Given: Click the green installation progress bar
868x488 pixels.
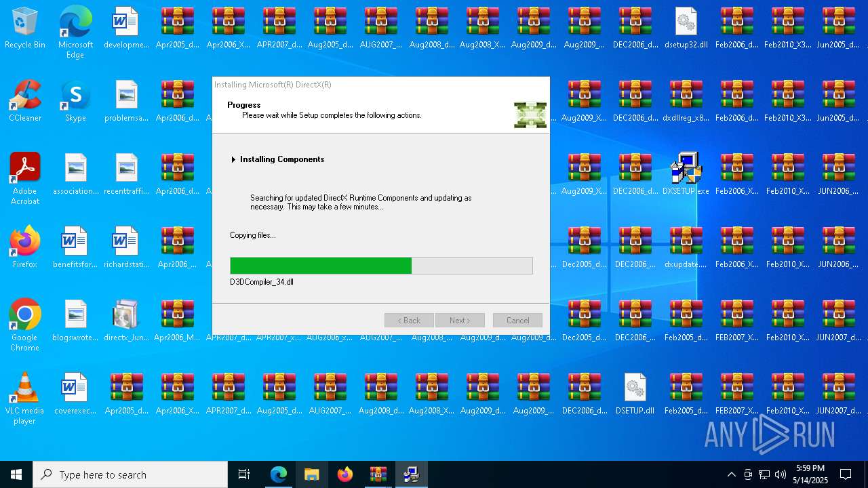Looking at the screenshot, I should coord(381,266).
